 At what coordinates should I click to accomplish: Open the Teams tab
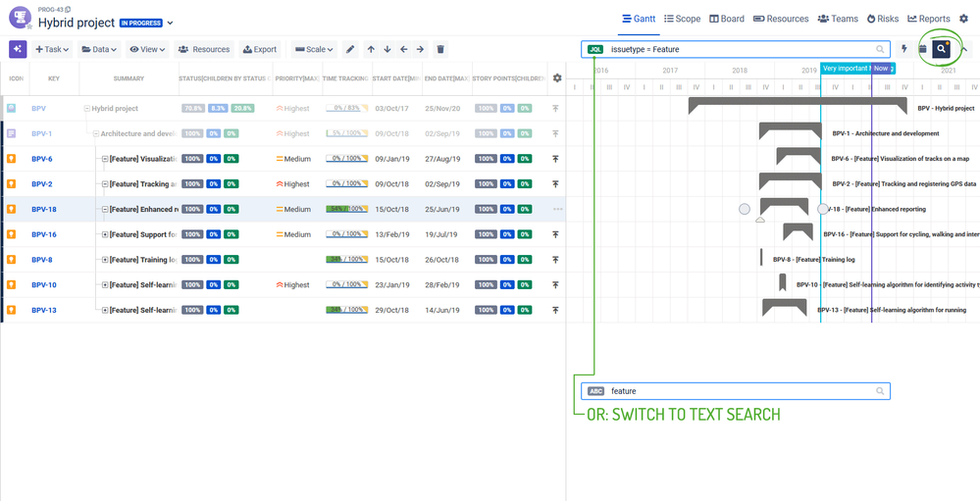coord(838,19)
